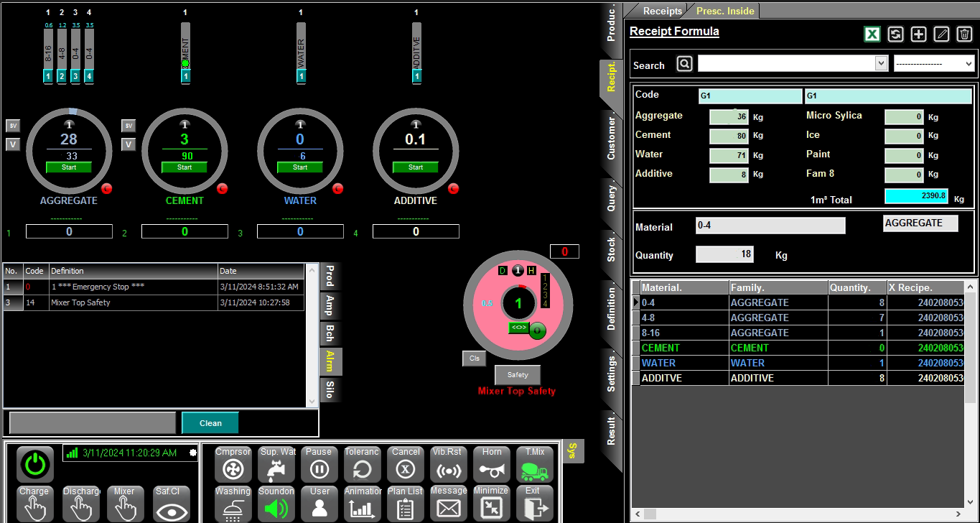
Task: Cancel the batch with the Cancel icon
Action: tap(406, 465)
